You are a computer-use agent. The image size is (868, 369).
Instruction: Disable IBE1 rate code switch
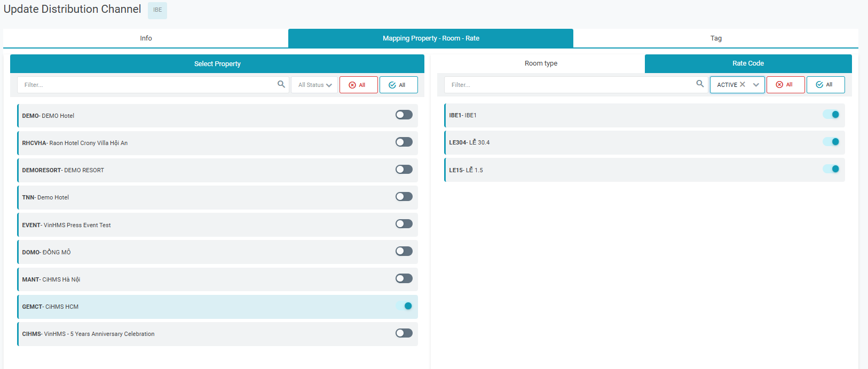(831, 114)
